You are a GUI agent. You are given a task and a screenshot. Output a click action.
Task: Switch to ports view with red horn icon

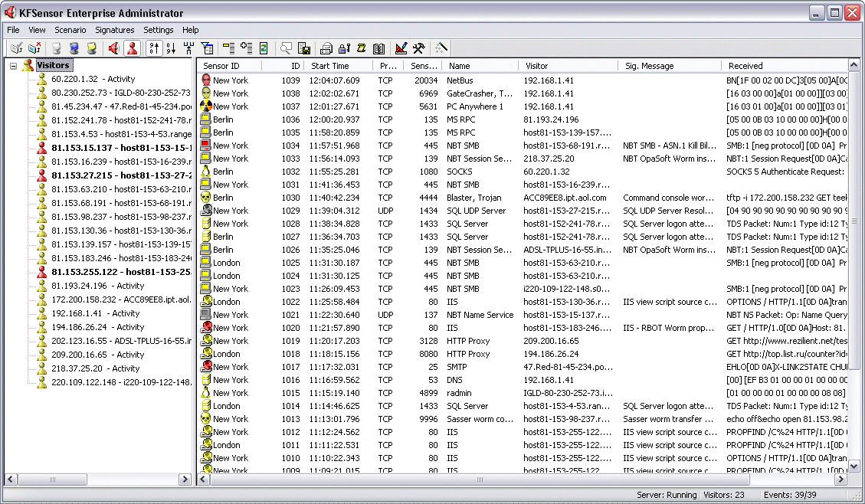click(114, 48)
